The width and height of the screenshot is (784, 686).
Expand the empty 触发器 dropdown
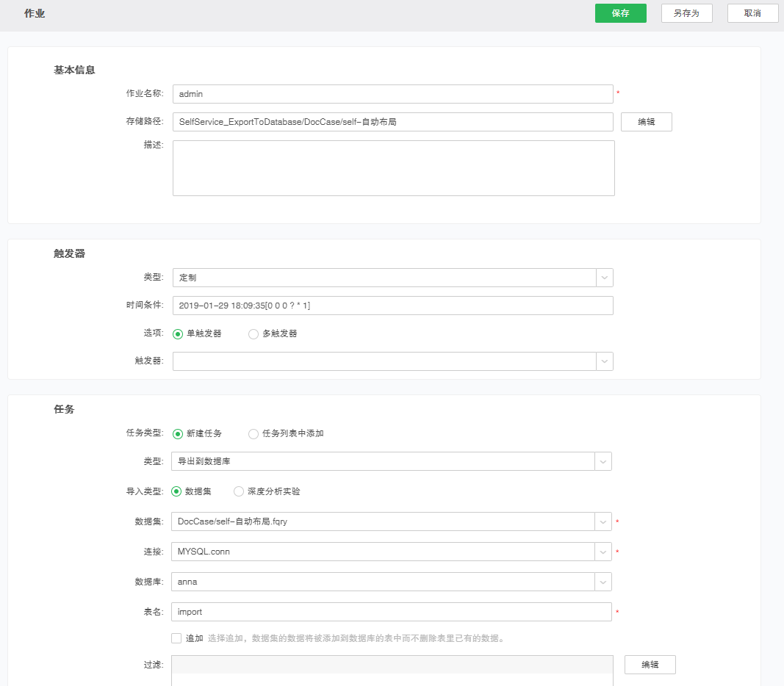[603, 361]
